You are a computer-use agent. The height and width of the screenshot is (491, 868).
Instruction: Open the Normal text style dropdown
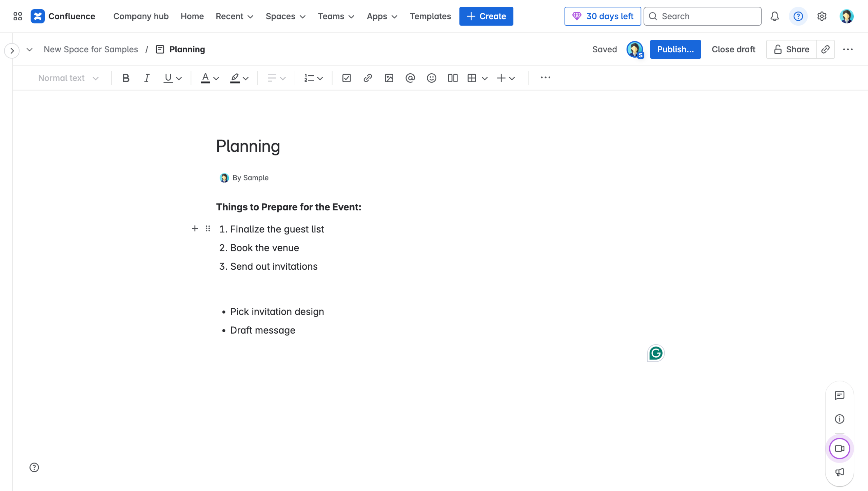[x=68, y=78]
